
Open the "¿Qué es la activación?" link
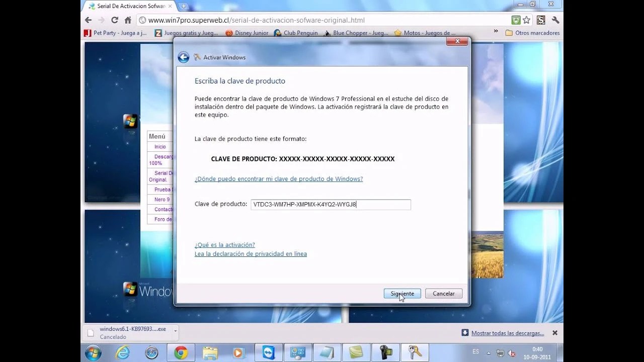point(224,245)
